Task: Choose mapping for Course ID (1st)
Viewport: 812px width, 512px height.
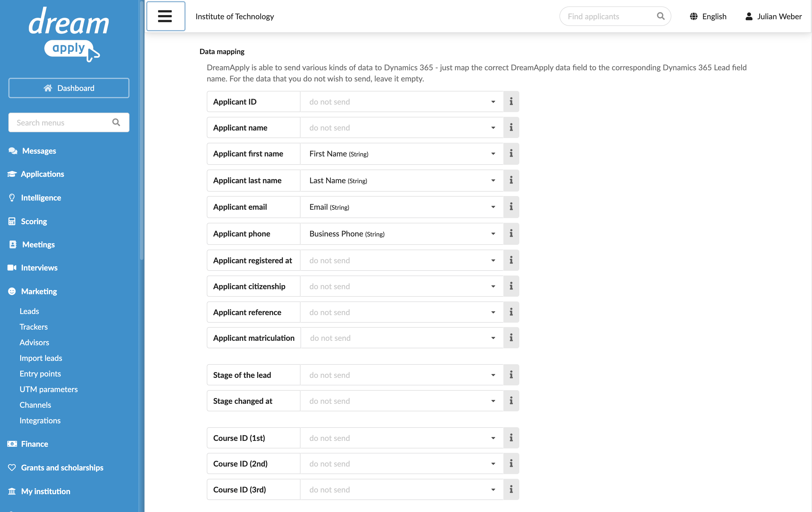Action: click(402, 438)
